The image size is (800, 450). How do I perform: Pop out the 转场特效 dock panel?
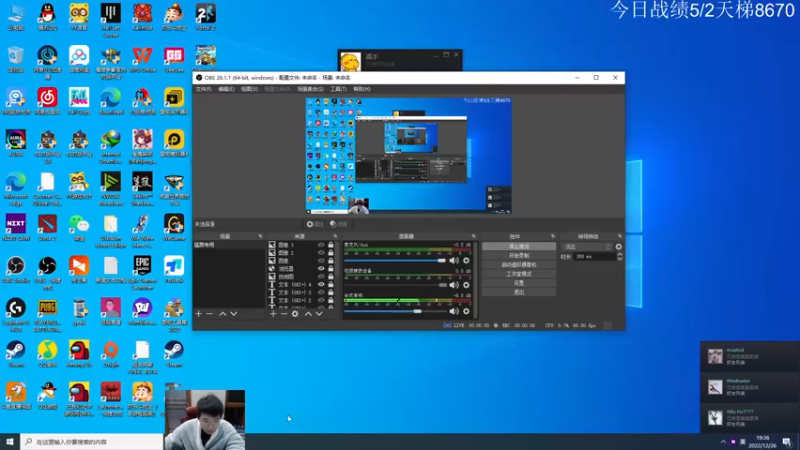pyautogui.click(x=620, y=236)
